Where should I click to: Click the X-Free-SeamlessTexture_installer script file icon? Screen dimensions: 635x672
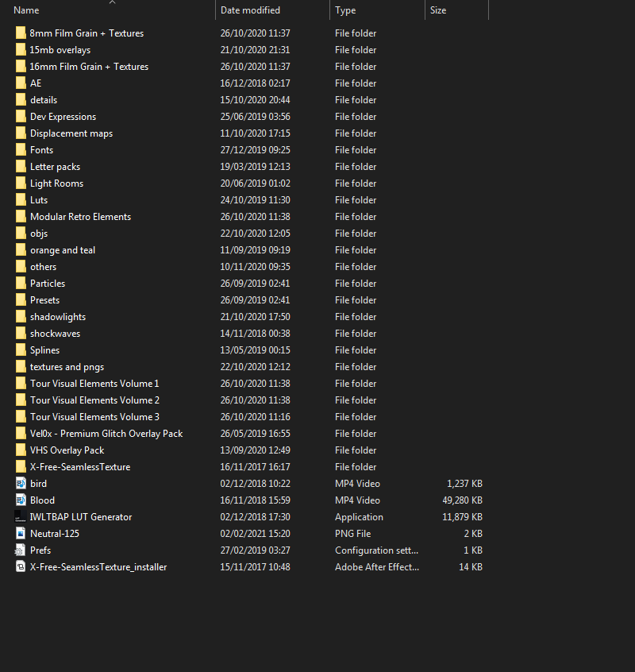[x=21, y=567]
